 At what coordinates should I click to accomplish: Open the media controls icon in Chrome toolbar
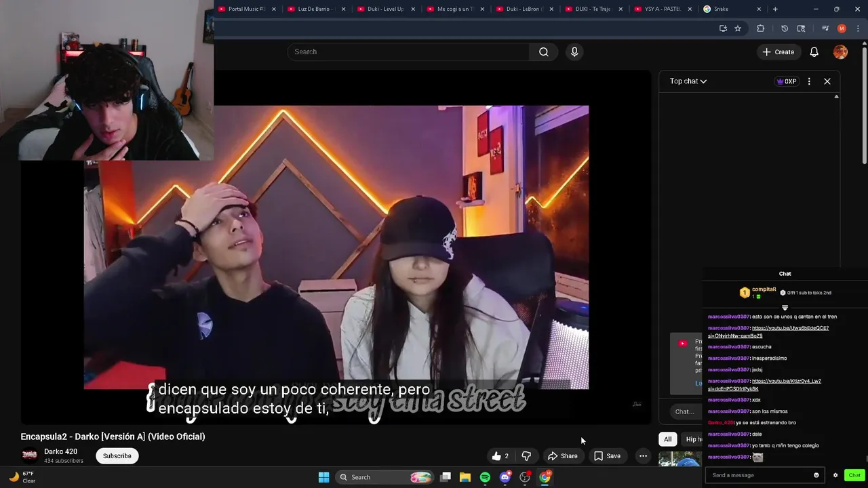[825, 28]
